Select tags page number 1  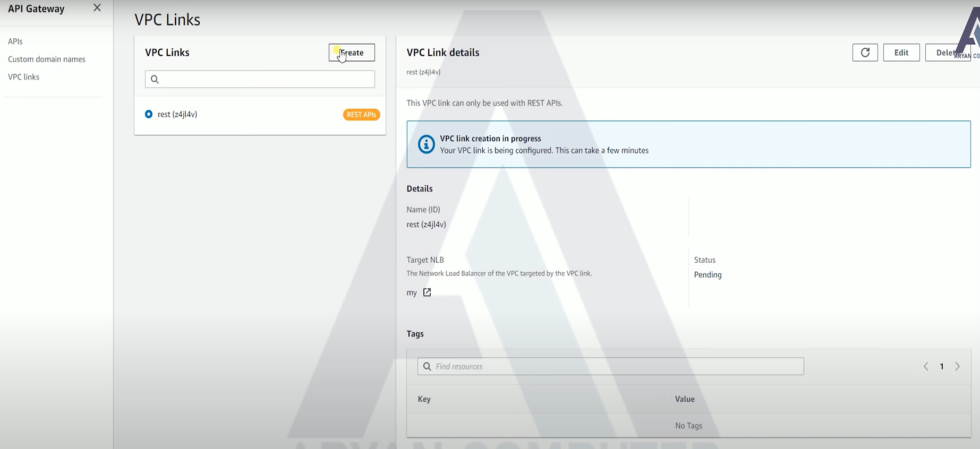pyautogui.click(x=942, y=366)
